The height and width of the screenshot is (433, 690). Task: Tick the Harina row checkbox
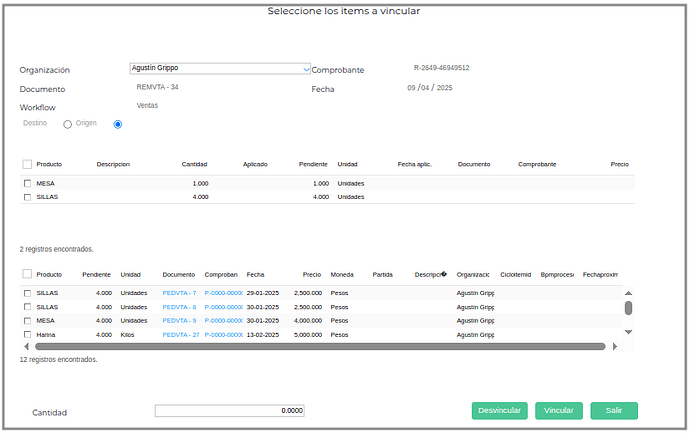27,334
